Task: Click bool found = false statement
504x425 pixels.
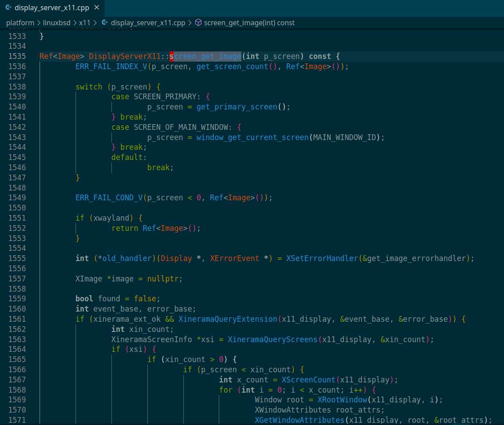Action: pos(118,299)
